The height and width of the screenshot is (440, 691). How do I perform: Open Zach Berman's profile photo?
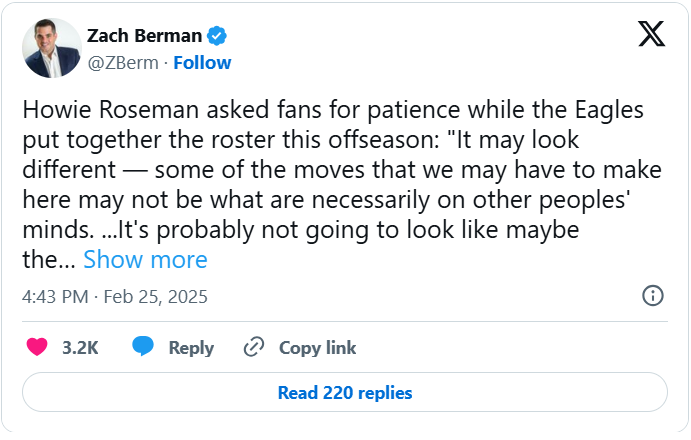coord(53,48)
